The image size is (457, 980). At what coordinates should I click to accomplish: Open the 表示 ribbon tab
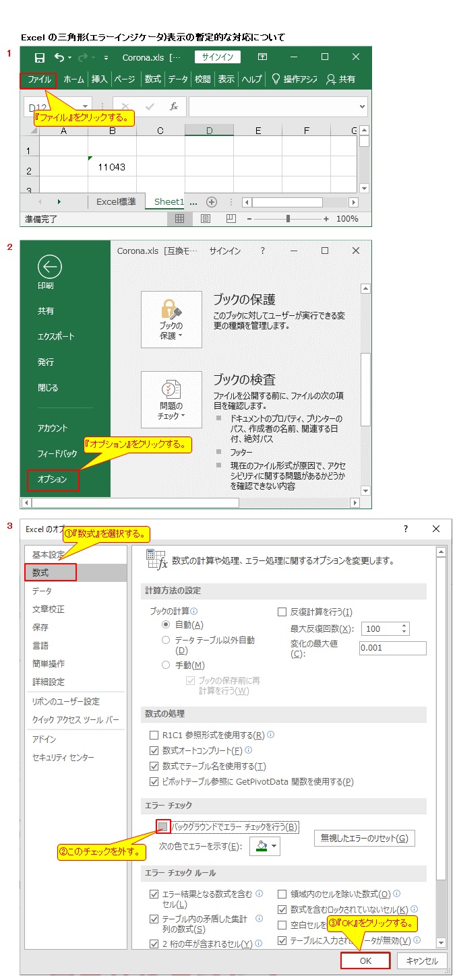tap(226, 79)
